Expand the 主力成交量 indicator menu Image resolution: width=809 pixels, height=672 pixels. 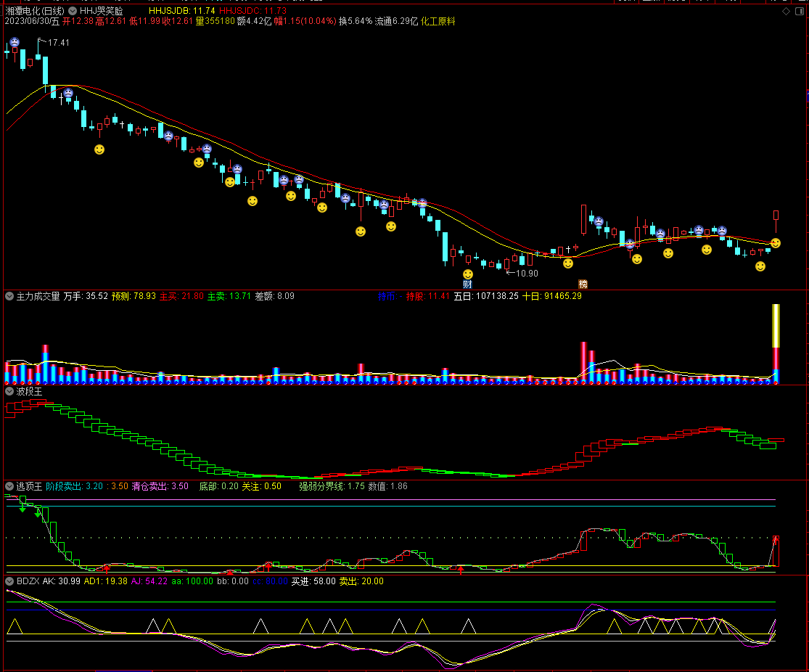coord(9,296)
